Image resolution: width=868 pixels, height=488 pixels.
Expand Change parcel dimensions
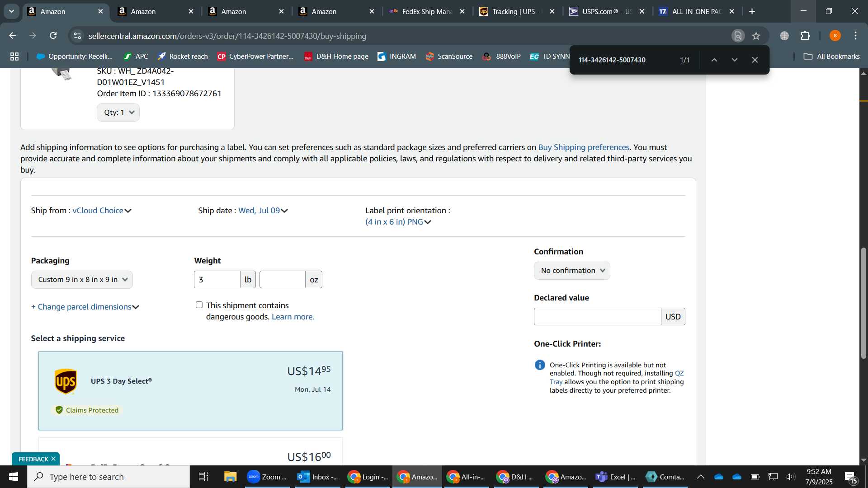click(x=85, y=307)
